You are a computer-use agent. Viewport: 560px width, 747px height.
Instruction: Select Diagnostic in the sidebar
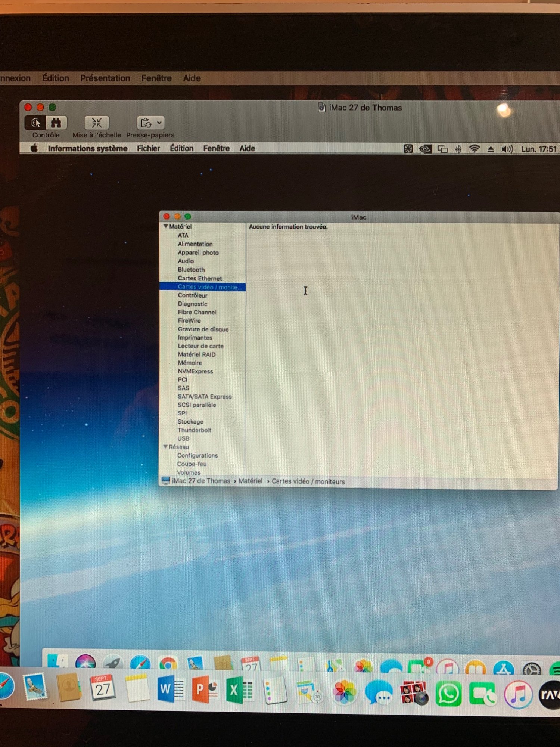pos(193,304)
